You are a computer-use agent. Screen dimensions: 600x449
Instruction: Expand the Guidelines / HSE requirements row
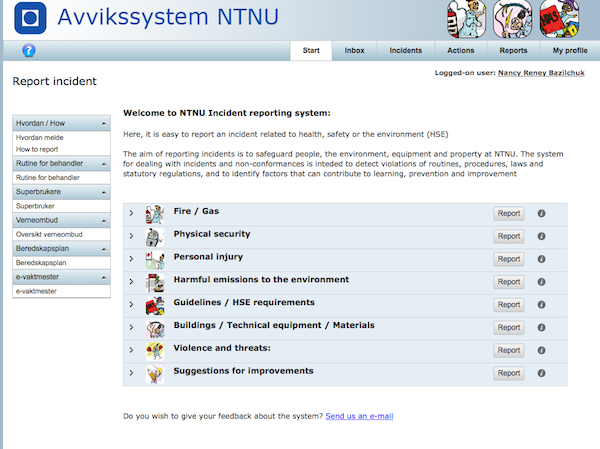click(x=131, y=304)
